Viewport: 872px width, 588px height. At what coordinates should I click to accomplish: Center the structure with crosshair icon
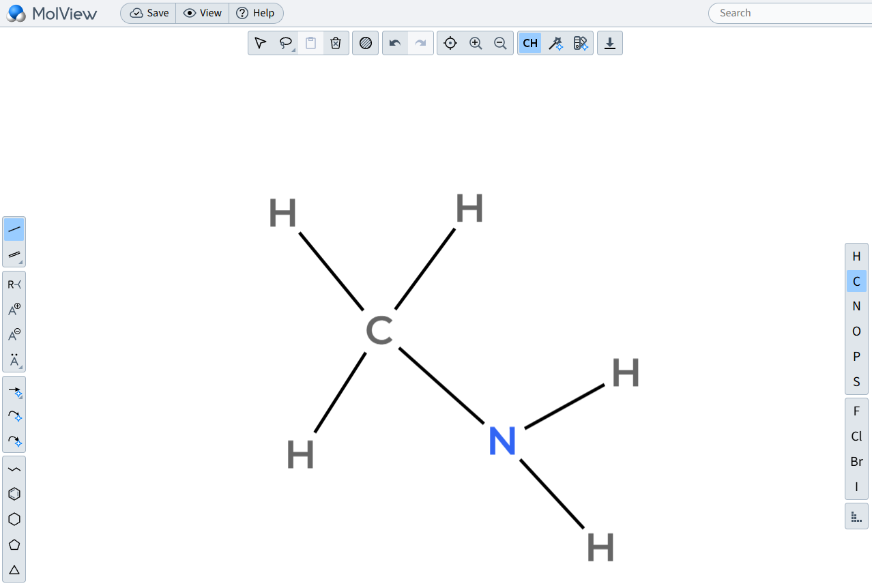pos(450,43)
